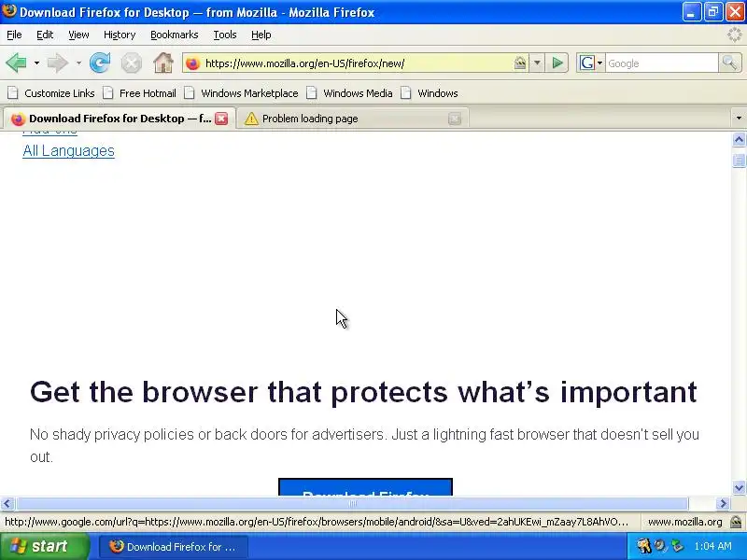747x560 pixels.
Task: Click the first system tray icon
Action: 643,546
